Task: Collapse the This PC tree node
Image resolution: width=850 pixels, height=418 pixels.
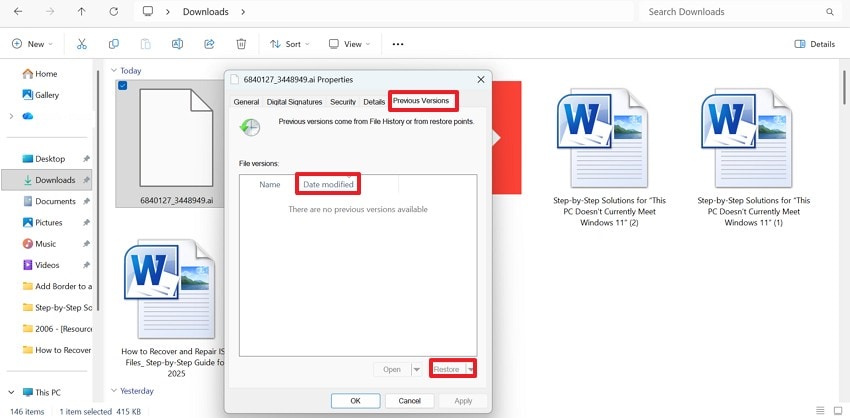Action: coord(11,392)
